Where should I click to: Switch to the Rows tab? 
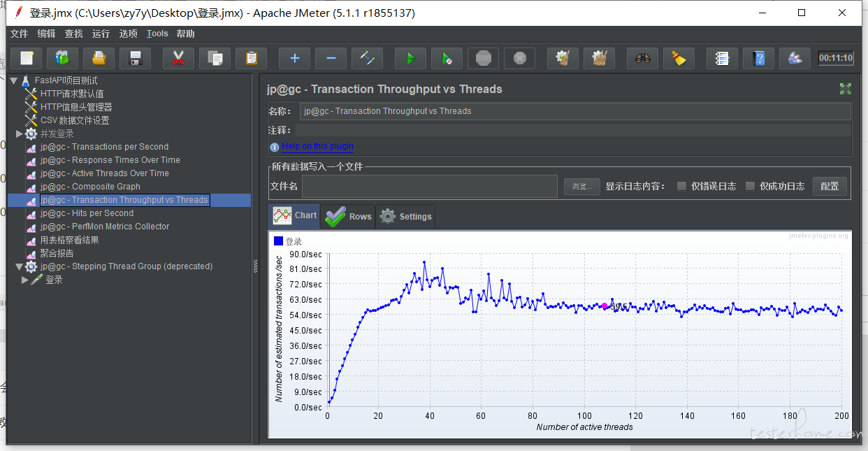click(348, 217)
